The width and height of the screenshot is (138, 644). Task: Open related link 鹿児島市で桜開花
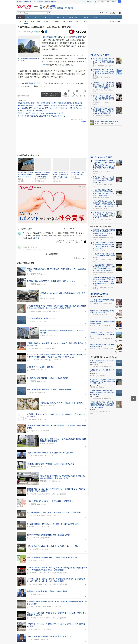[41, 113]
